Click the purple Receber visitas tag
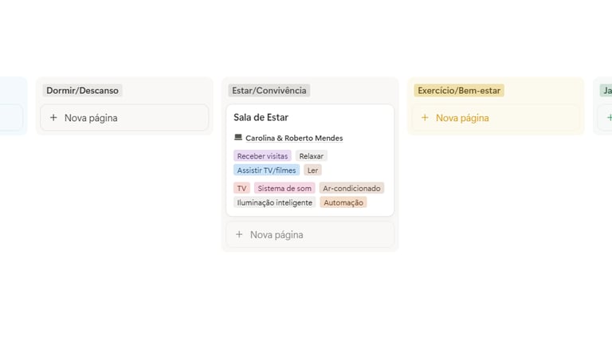This screenshot has height=364, width=612. pos(262,156)
